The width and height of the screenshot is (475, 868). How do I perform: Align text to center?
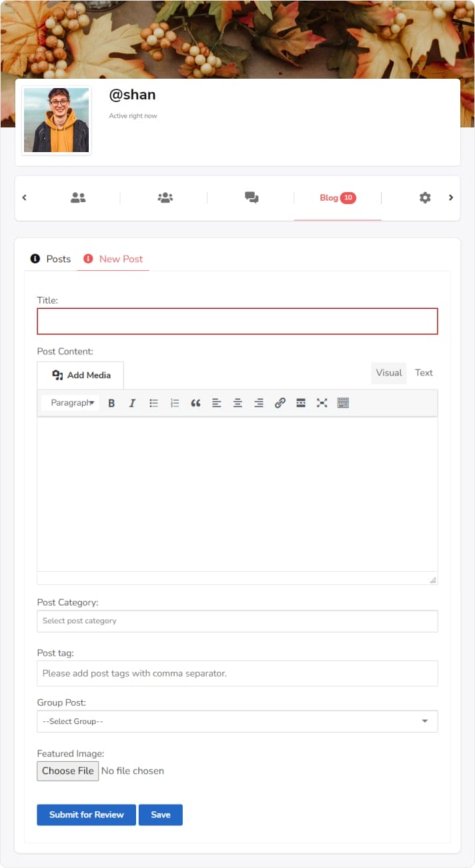(238, 403)
